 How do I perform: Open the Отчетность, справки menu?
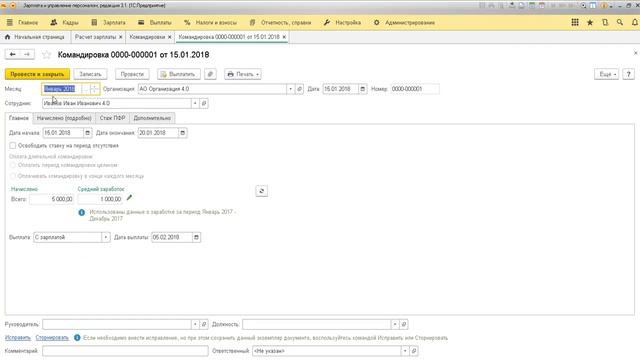coord(281,22)
